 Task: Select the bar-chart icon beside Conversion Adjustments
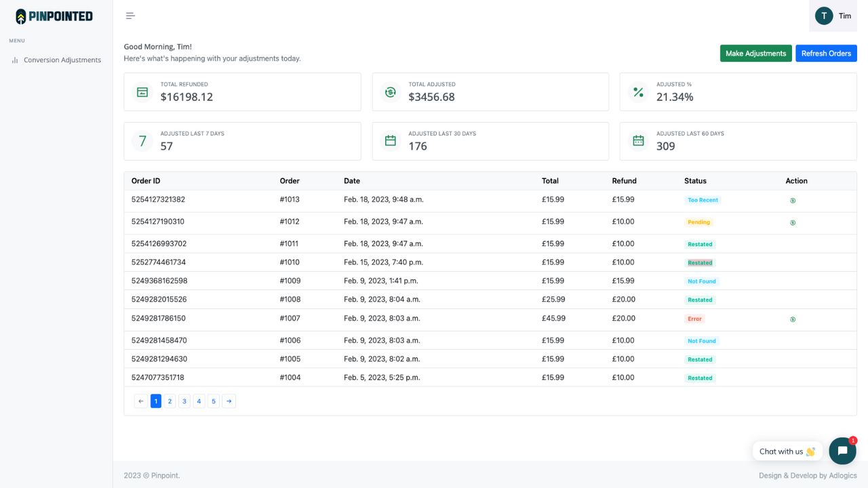[x=15, y=60]
